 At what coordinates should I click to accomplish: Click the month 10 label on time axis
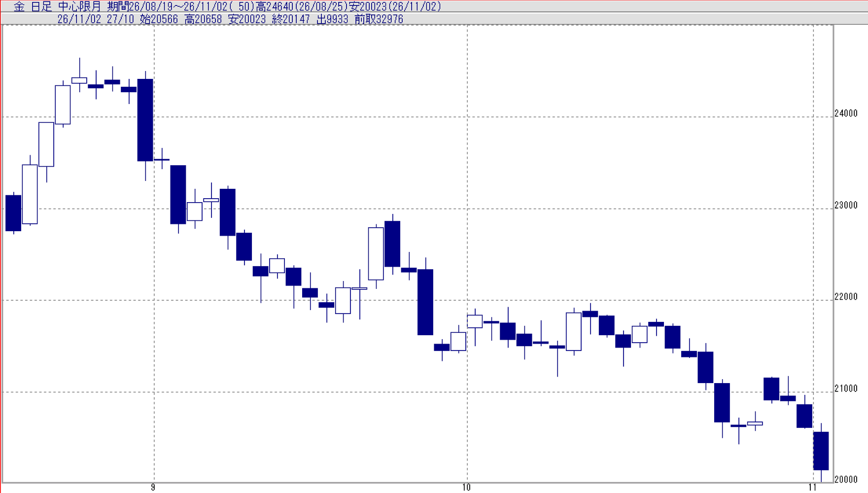pos(466,488)
